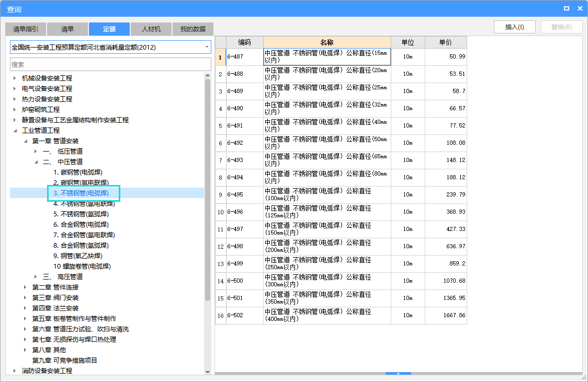Select 5. 不锈钢管(氩弧焊) item
The width and height of the screenshot is (588, 382).
tap(81, 214)
